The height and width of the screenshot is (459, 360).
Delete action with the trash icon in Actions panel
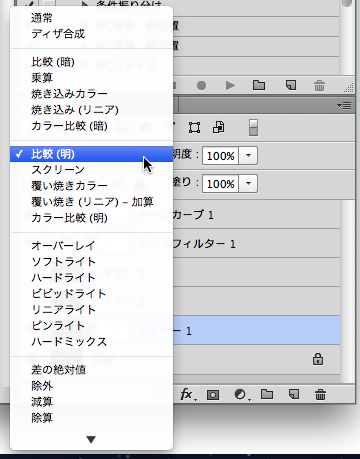[319, 86]
